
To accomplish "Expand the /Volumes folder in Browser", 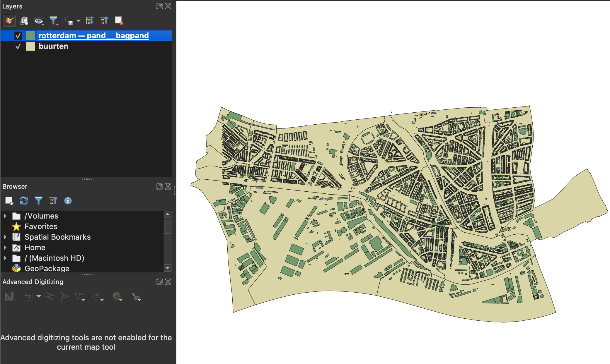I will (x=5, y=216).
